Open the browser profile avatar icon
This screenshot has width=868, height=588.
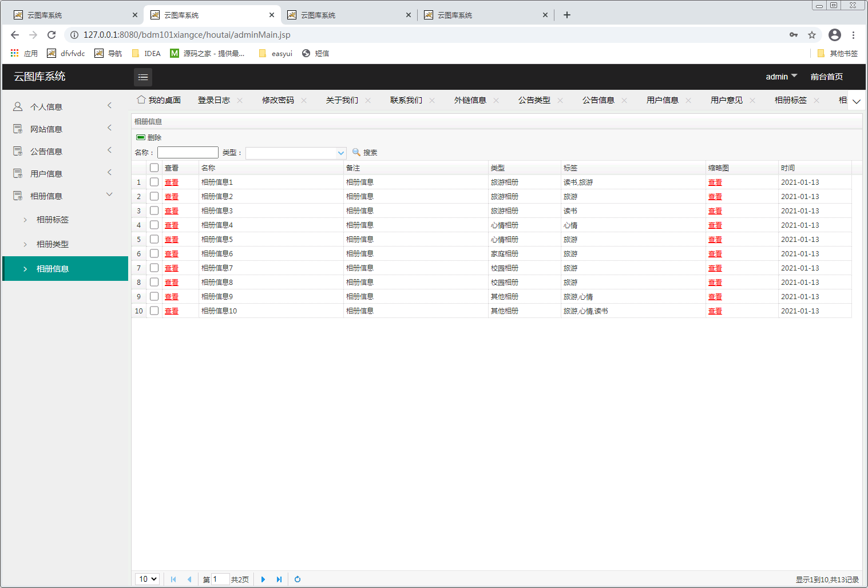(x=835, y=35)
